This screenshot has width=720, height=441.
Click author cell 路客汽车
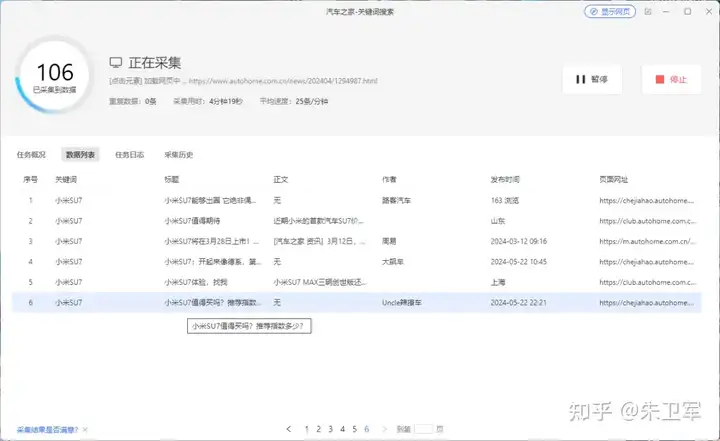396,201
